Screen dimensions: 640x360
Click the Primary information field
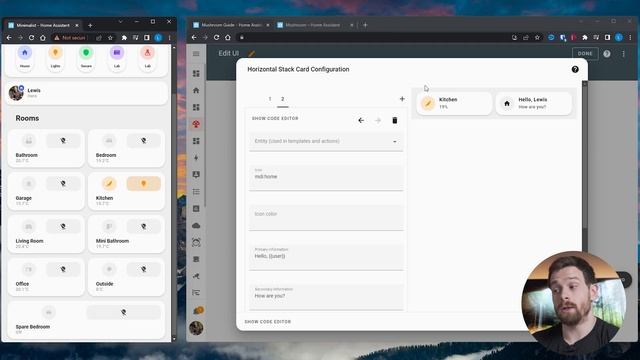click(326, 257)
